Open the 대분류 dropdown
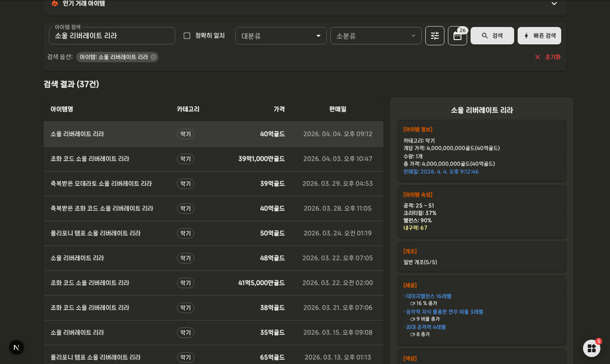 tap(281, 36)
